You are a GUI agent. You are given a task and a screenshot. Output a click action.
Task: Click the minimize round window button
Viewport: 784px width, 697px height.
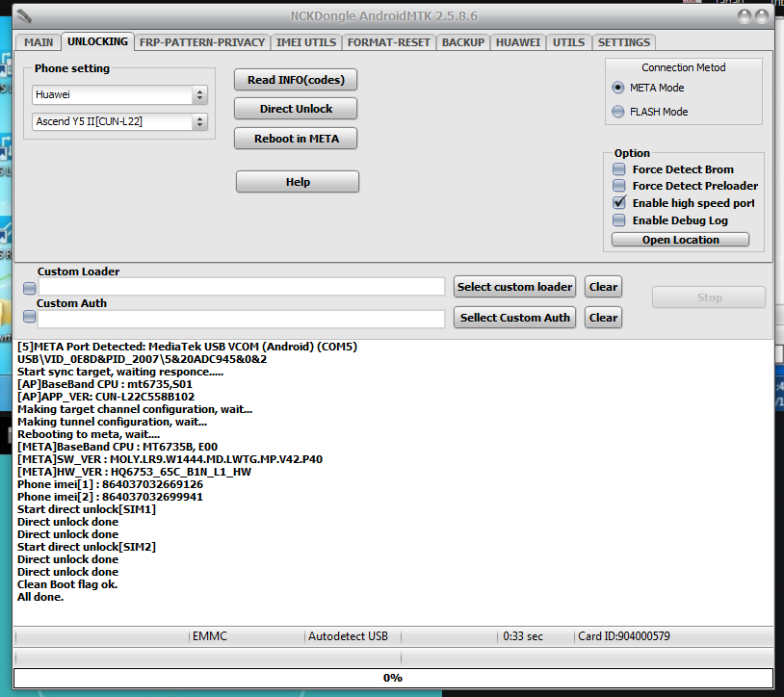744,16
